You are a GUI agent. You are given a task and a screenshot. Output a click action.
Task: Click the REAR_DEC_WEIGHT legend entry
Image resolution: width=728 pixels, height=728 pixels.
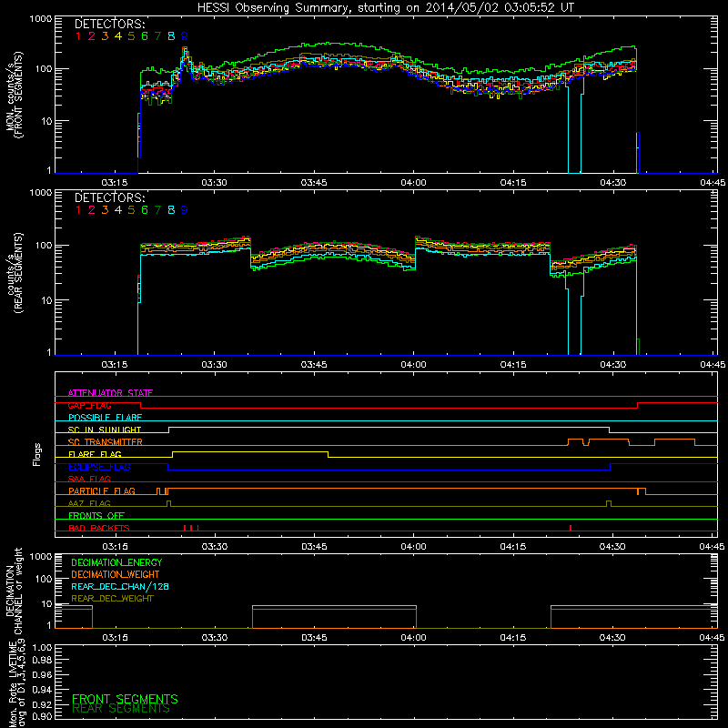pyautogui.click(x=112, y=599)
